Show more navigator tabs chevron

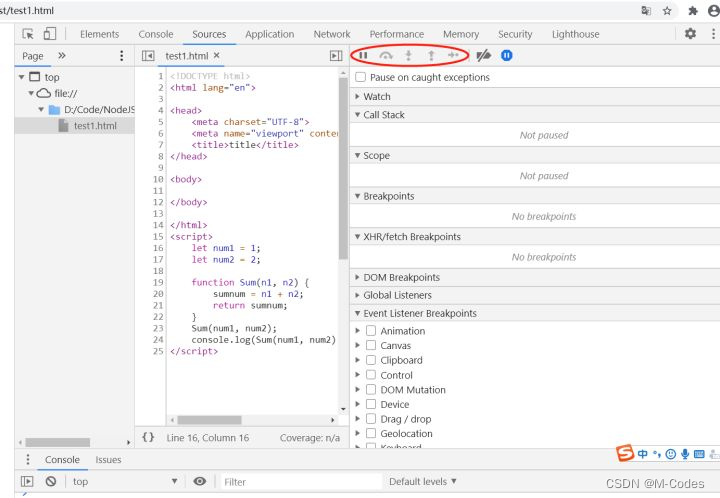tap(62, 56)
